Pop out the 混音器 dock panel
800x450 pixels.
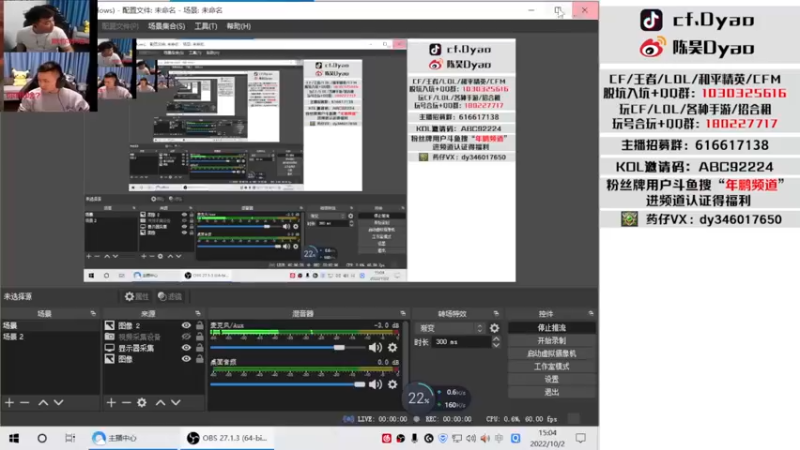pos(403,313)
